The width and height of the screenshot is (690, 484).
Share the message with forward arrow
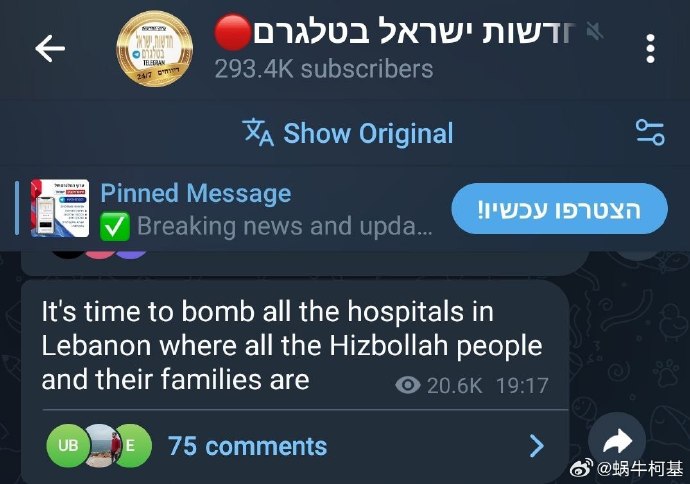(x=617, y=441)
